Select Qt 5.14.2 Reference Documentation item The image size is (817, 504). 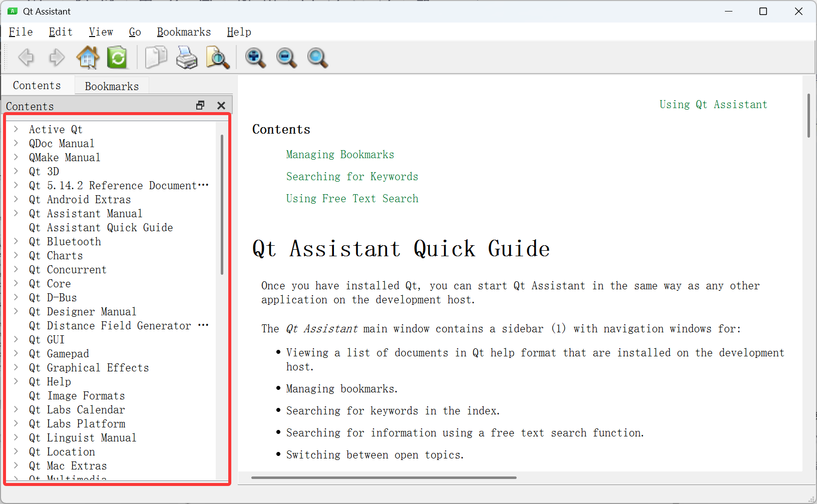click(118, 186)
